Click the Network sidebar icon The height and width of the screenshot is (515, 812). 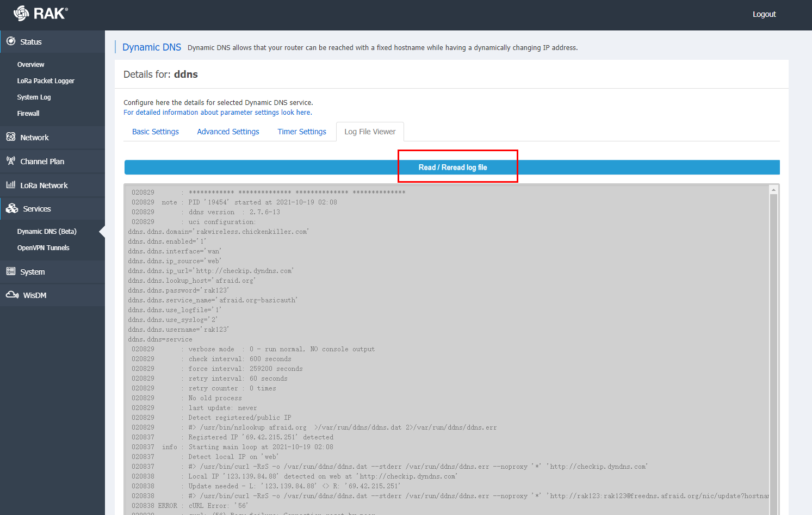coord(11,137)
